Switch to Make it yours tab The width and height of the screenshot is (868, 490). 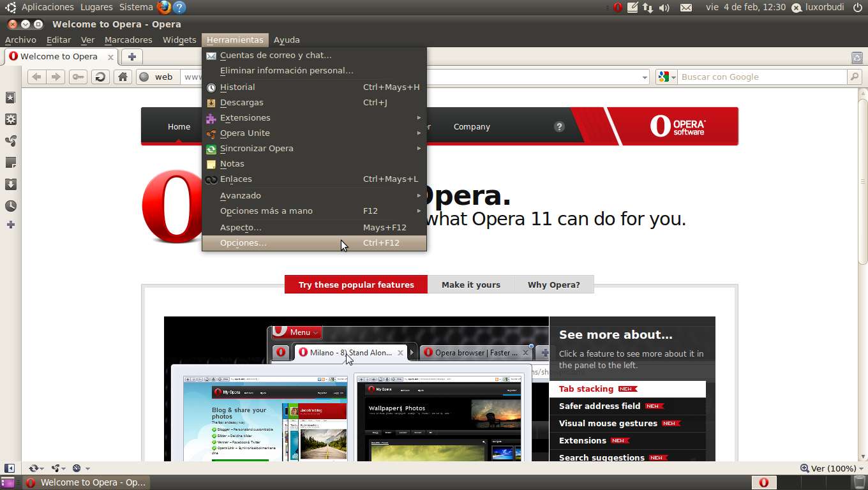pyautogui.click(x=470, y=285)
